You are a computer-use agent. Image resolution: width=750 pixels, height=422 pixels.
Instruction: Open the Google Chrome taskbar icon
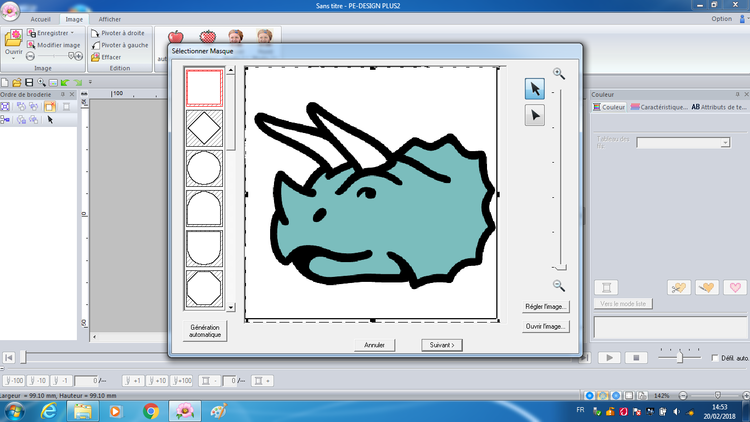(x=150, y=410)
